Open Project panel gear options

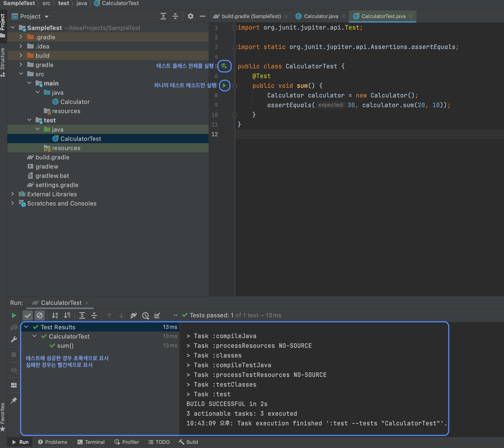pyautogui.click(x=190, y=16)
